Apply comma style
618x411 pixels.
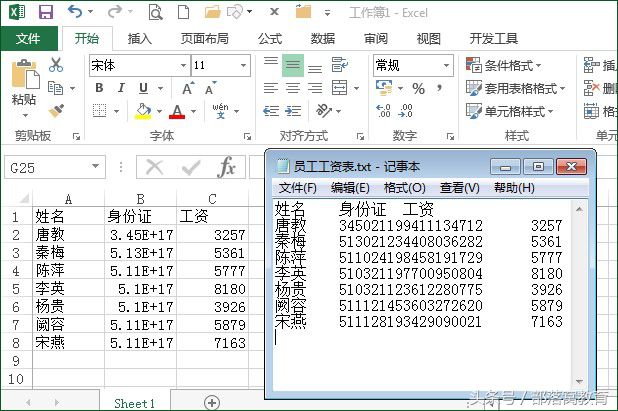(439, 87)
